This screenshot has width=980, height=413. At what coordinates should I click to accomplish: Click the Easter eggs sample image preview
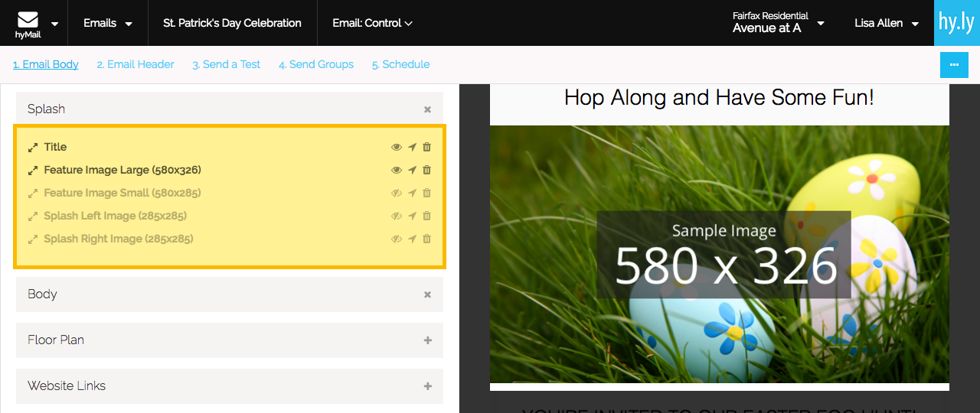point(720,254)
